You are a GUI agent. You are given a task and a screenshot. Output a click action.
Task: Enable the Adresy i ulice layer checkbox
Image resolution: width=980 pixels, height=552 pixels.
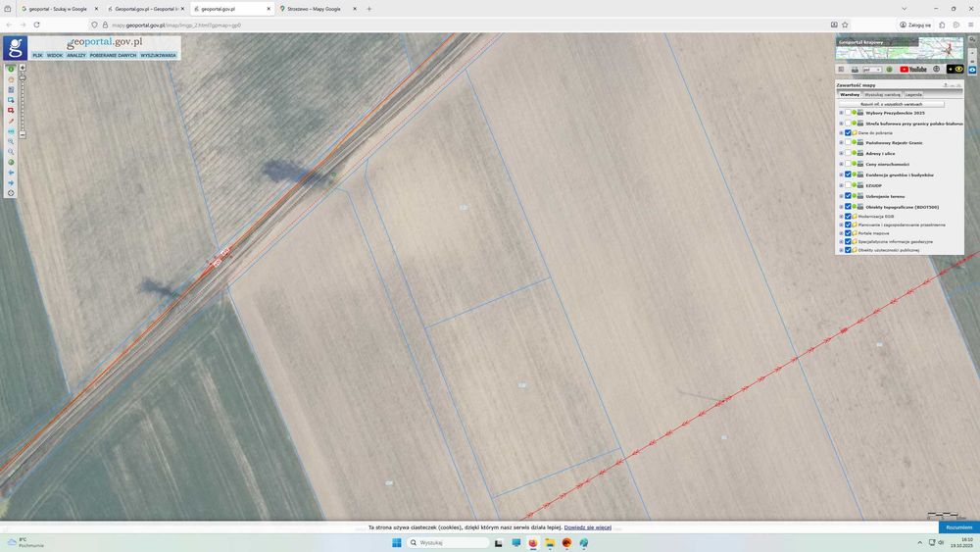pyautogui.click(x=848, y=153)
